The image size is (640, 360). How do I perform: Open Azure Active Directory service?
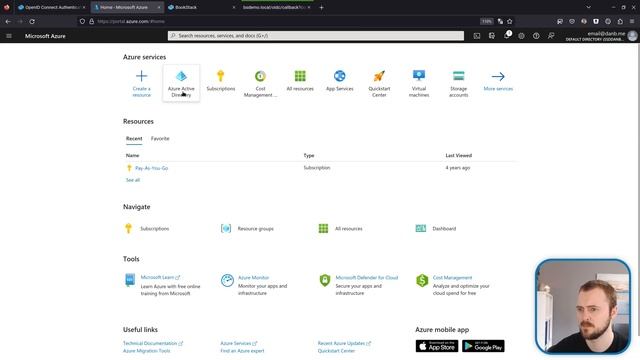[x=181, y=83]
